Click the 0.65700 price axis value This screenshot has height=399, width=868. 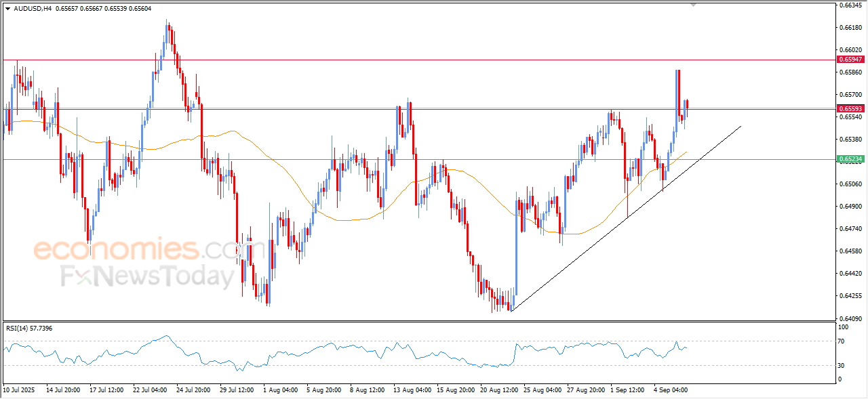coord(850,95)
